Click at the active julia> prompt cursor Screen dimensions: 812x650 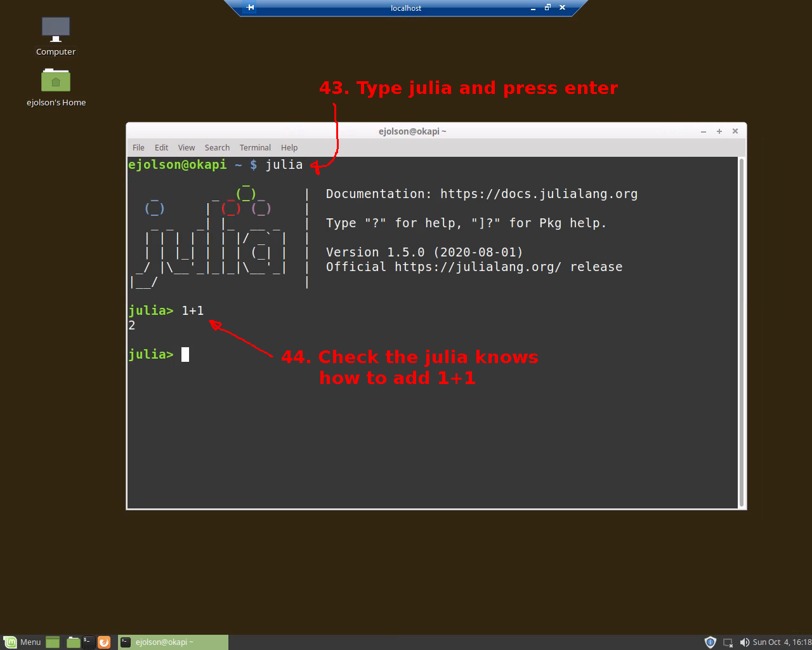coord(185,354)
